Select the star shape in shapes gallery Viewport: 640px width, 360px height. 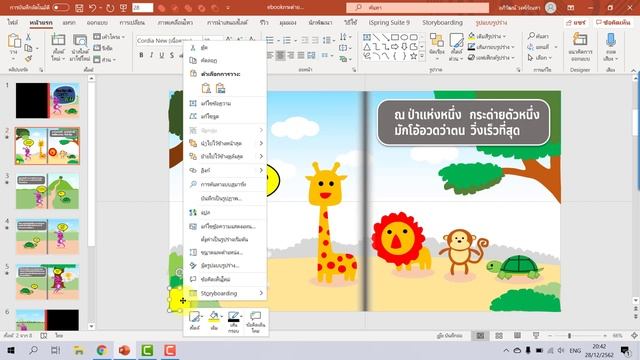pos(413,57)
